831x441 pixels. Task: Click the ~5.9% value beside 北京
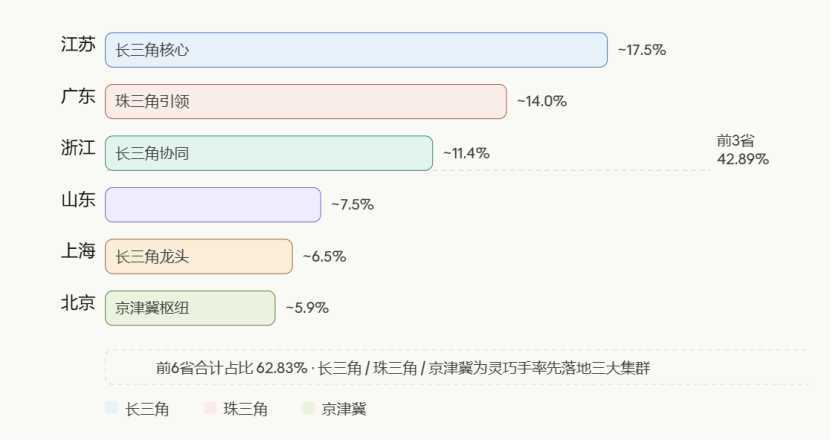[x=306, y=308]
